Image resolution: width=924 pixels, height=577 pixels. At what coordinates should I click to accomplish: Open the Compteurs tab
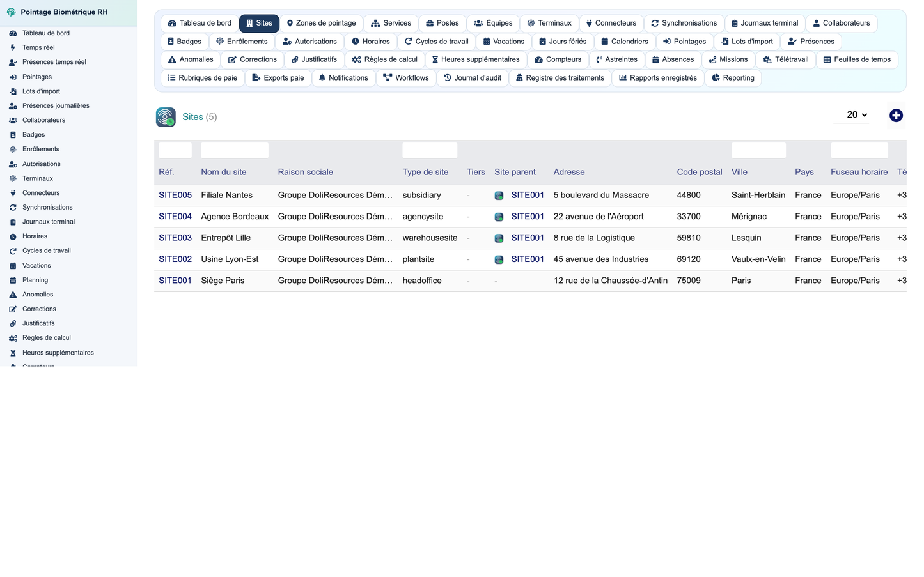[558, 59]
